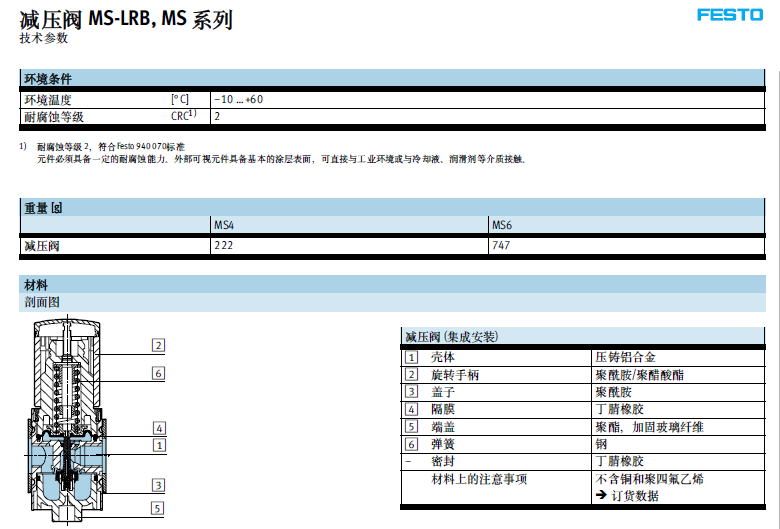Viewport: 780px width, 529px height.
Task: Click the valve cross-section drawing
Action: pos(67,421)
